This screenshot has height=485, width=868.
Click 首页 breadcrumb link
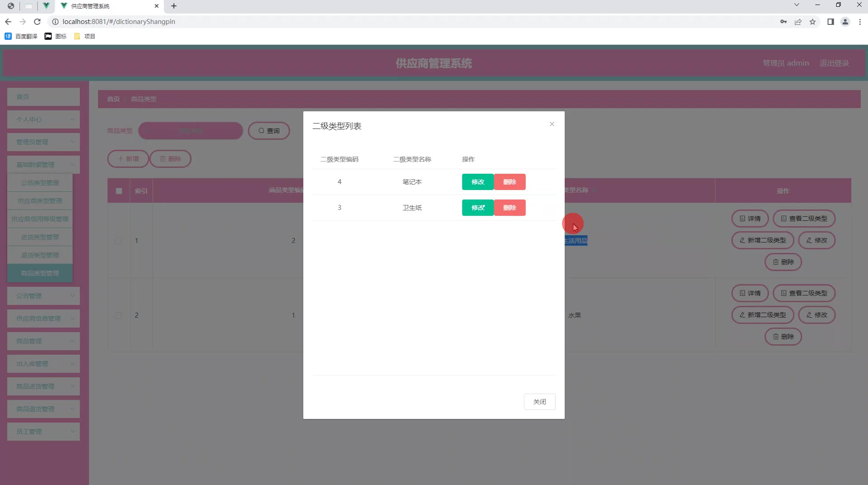coord(113,99)
